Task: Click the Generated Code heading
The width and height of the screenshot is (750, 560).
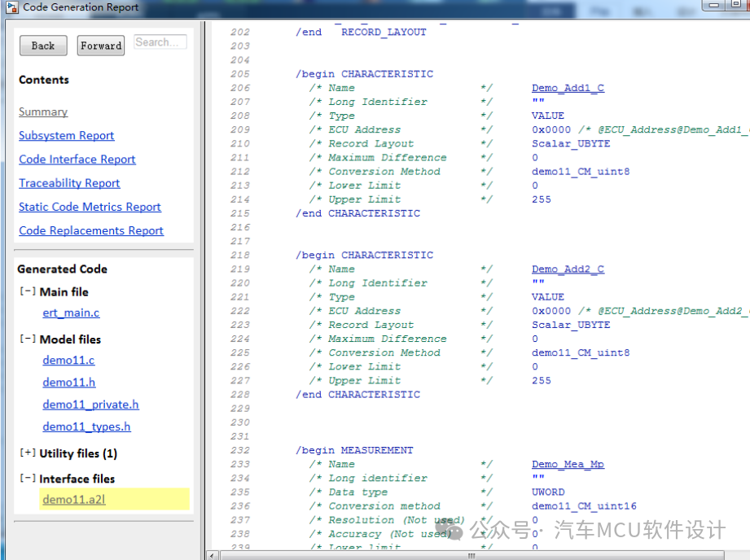Action: [x=62, y=269]
